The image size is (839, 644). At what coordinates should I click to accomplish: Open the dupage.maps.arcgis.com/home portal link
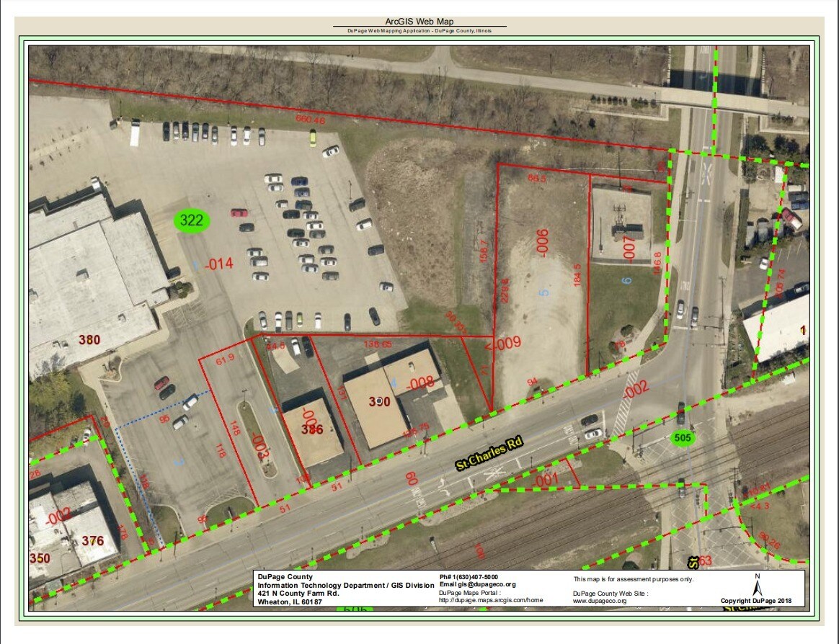(490, 600)
